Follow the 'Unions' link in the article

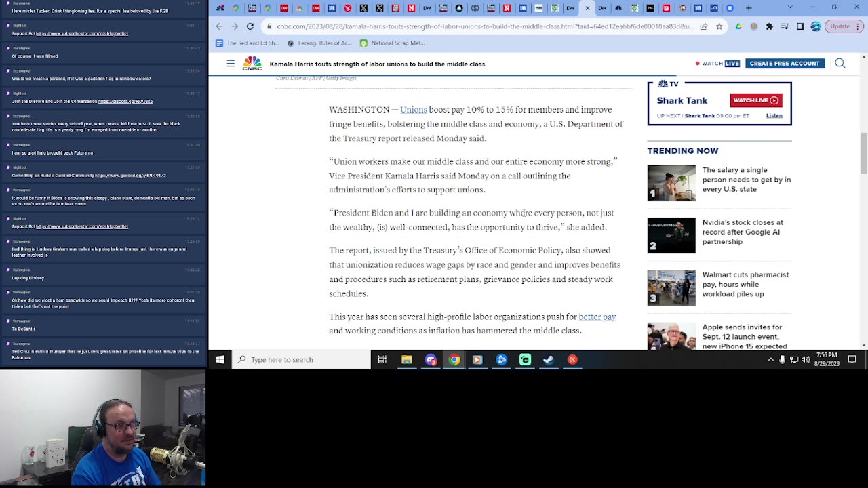tap(414, 110)
